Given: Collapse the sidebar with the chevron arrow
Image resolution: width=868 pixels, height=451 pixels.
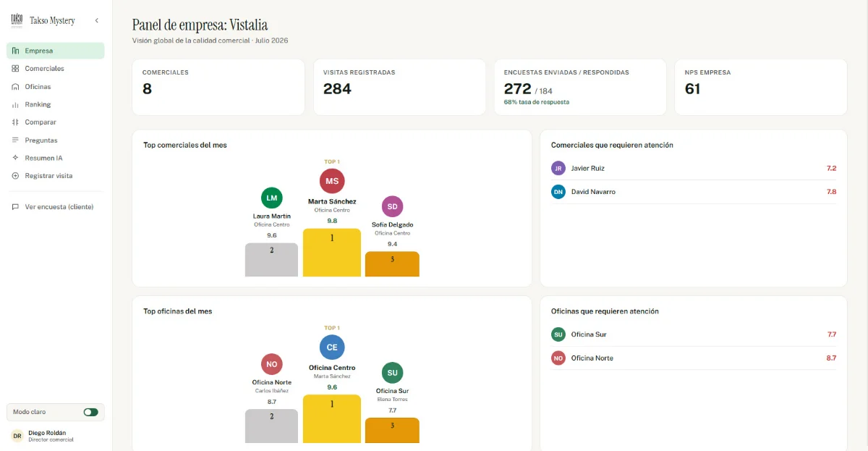Looking at the screenshot, I should (x=97, y=21).
